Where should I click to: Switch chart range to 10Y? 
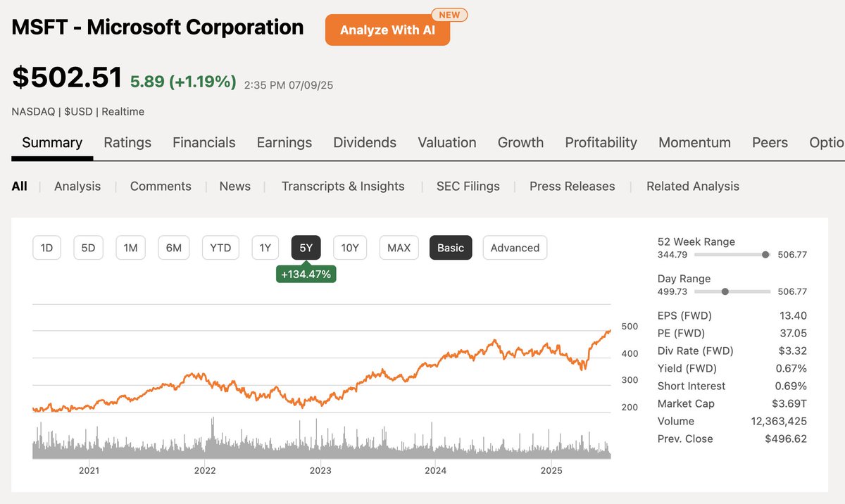[x=350, y=248]
